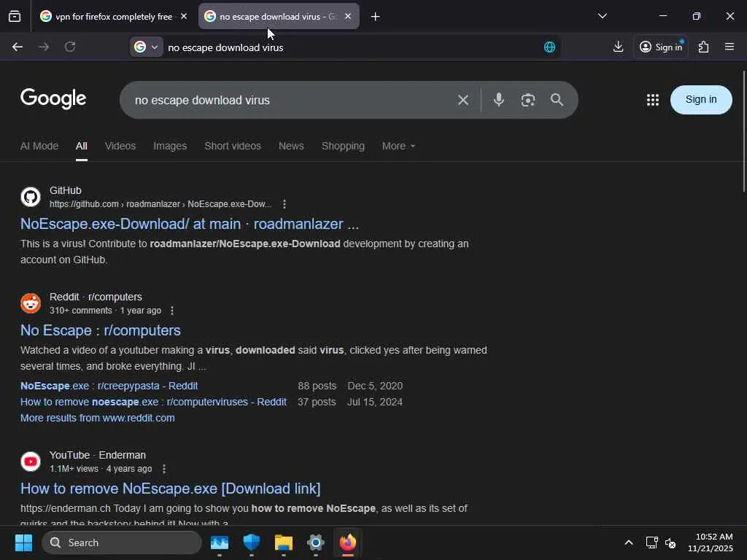
Task: Switch to Videos tab
Action: [x=120, y=146]
